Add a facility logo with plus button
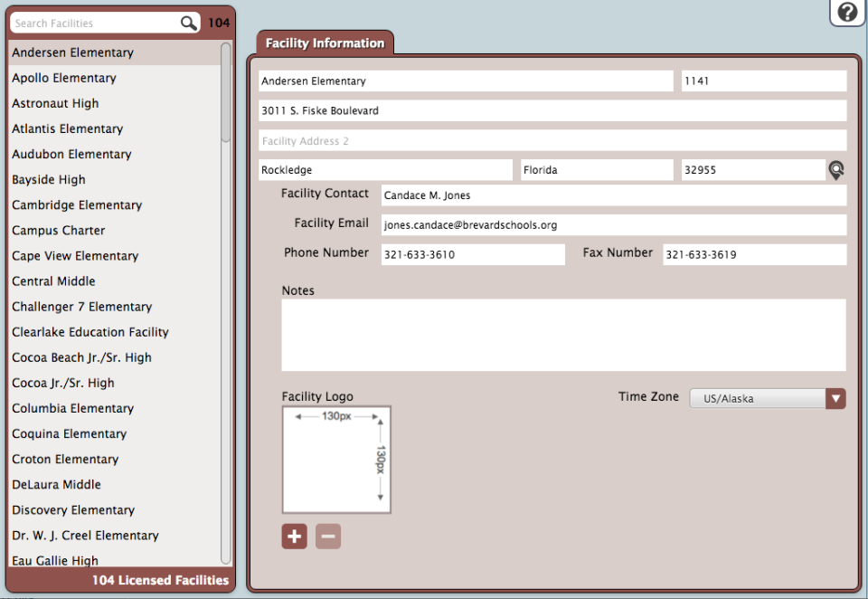This screenshot has height=599, width=868. (294, 537)
